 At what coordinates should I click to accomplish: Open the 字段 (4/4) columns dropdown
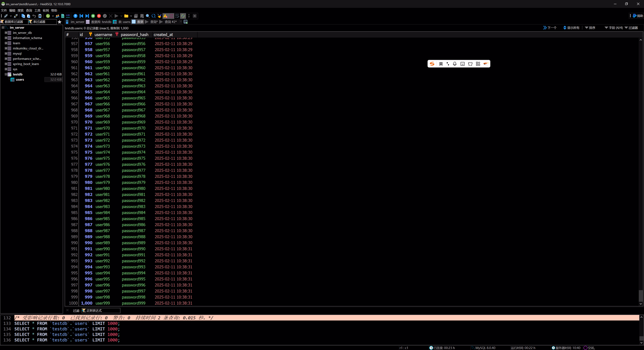(x=613, y=28)
